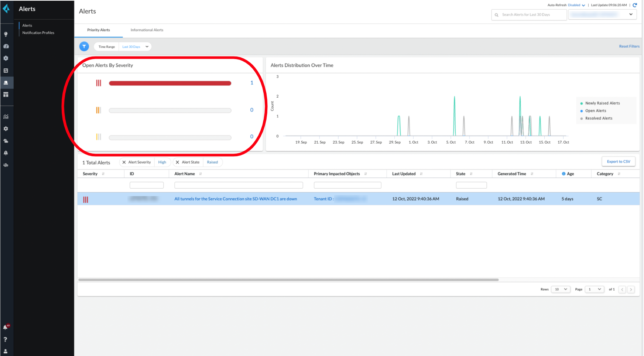Image resolution: width=644 pixels, height=356 pixels.
Task: Click the red high severity bar
Action: coord(170,83)
